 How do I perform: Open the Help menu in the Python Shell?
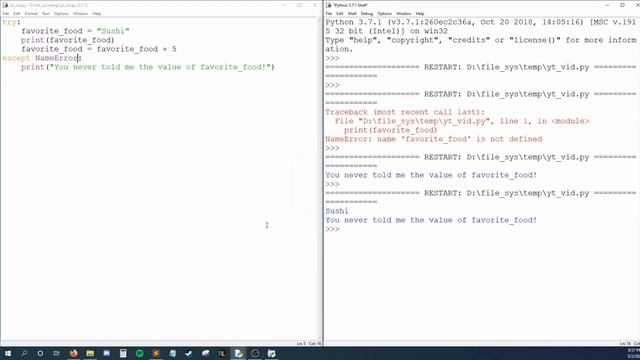pos(420,13)
